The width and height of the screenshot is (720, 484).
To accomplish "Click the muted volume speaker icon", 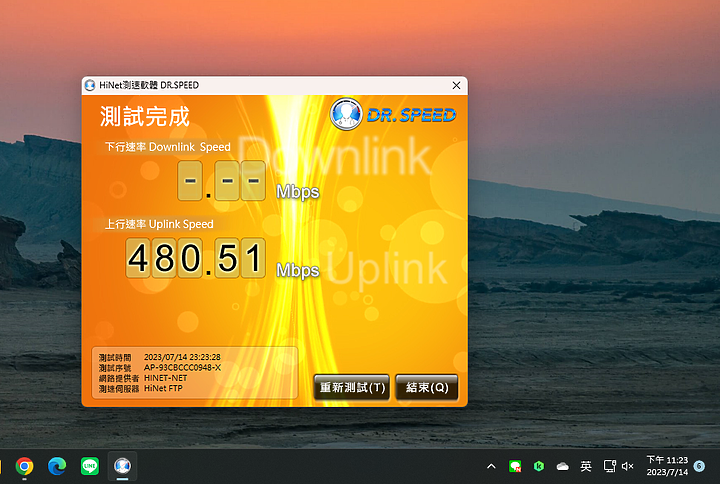I will 628,466.
